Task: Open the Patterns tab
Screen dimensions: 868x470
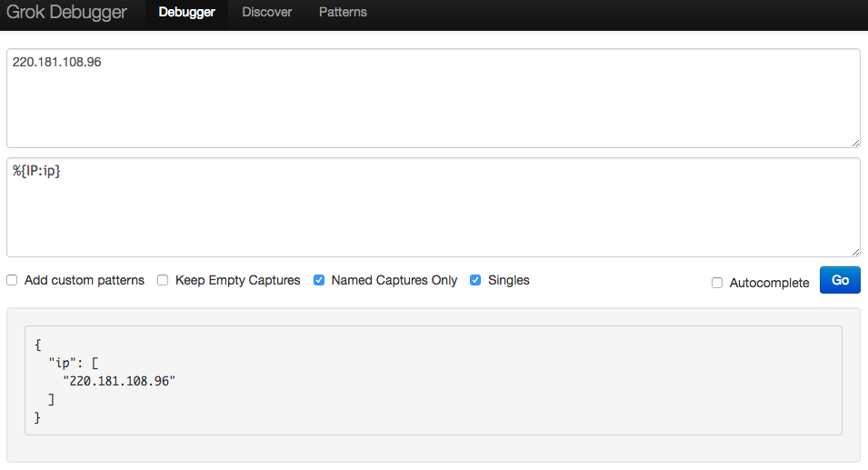Action: click(343, 12)
